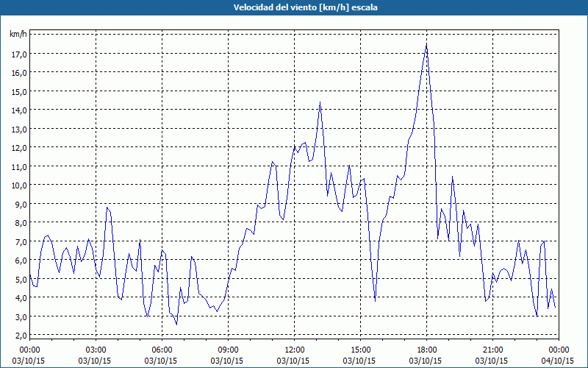The height and width of the screenshot is (368, 588).
Task: Click the 14,4 km/h peak after 13:00
Action: 320,102
